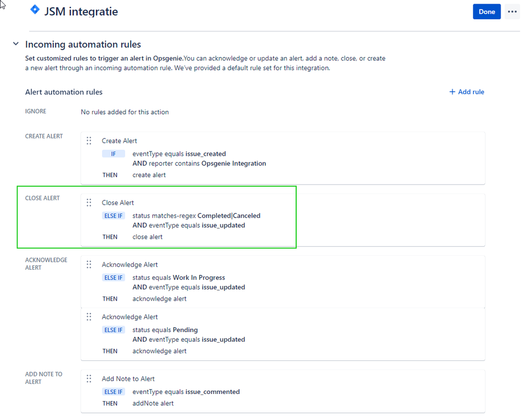Click the IF badge in Create Alert rule

(113, 154)
